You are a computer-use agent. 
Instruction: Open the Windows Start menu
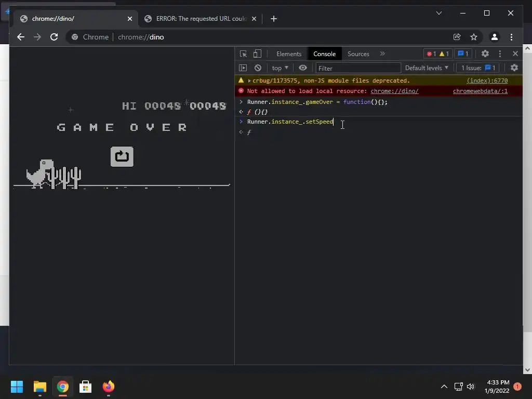tap(17, 387)
